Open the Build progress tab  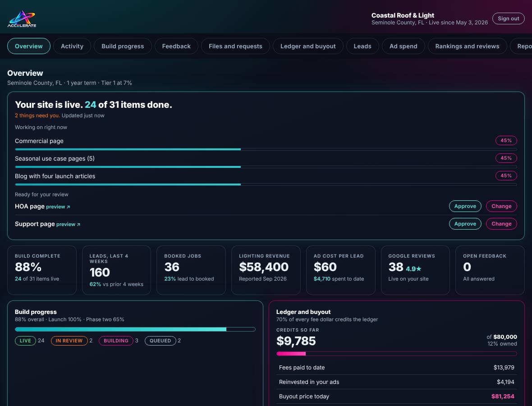123,46
